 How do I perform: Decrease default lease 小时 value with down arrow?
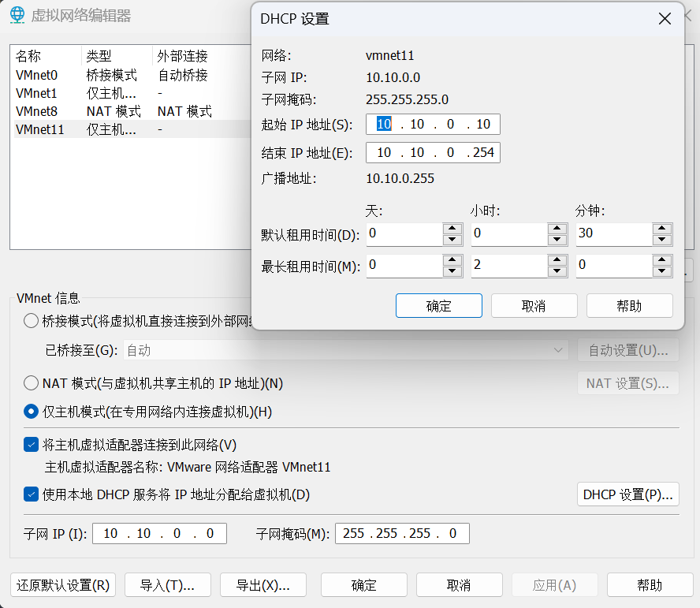click(x=557, y=240)
